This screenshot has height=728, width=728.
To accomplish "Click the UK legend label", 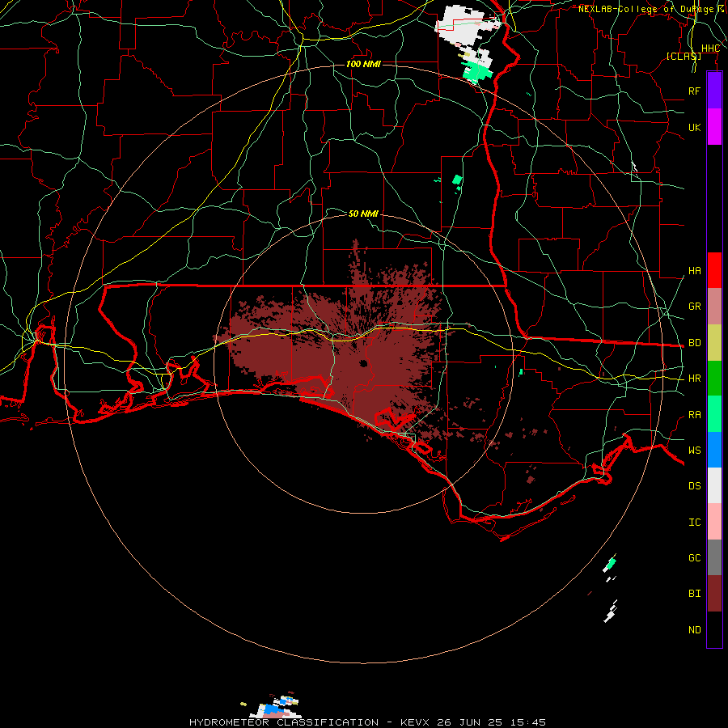I will click(x=694, y=127).
